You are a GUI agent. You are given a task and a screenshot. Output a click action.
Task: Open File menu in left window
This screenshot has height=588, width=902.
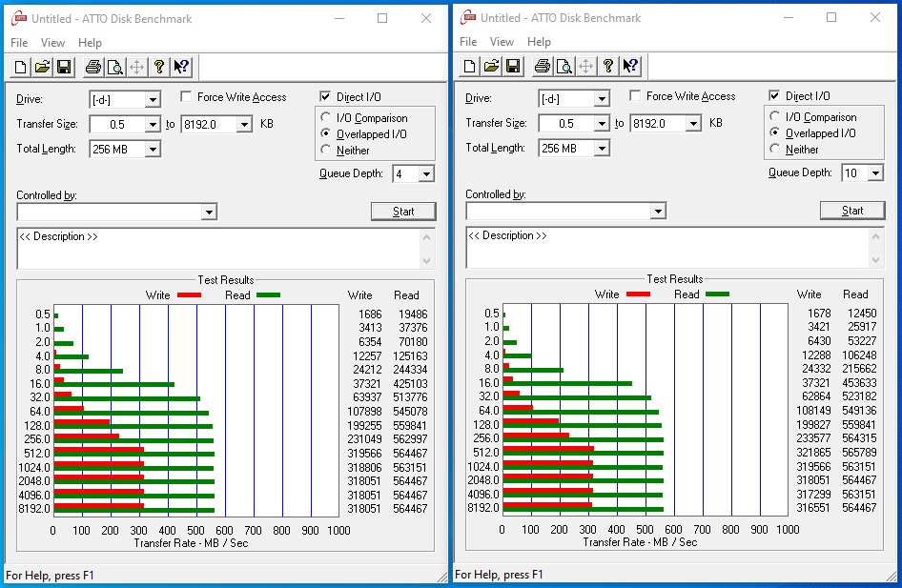19,43
